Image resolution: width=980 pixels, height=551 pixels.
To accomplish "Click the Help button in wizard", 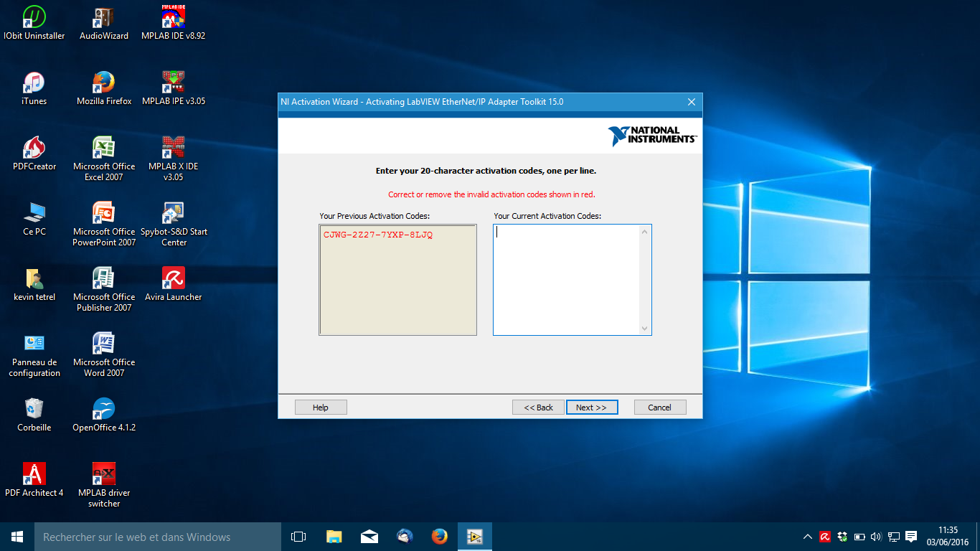I will coord(321,408).
